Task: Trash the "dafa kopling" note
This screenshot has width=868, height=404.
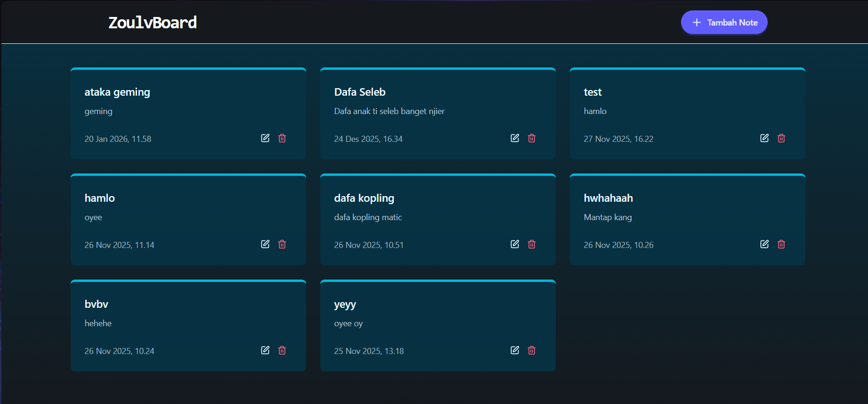Action: [x=532, y=244]
